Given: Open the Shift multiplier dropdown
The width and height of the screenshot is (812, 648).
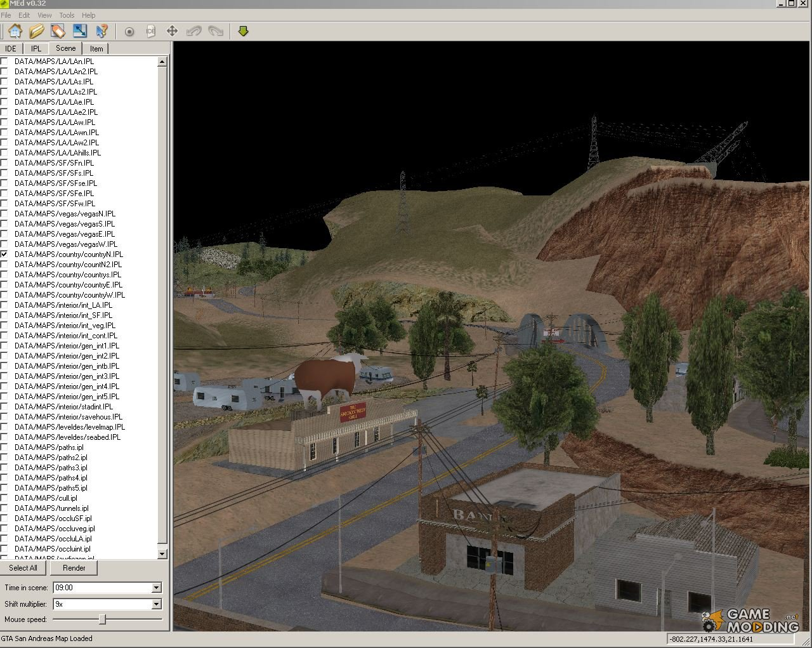Looking at the screenshot, I should (156, 604).
